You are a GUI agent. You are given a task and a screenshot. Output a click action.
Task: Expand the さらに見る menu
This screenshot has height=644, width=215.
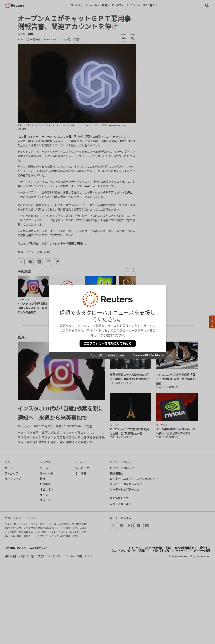coord(150,5)
